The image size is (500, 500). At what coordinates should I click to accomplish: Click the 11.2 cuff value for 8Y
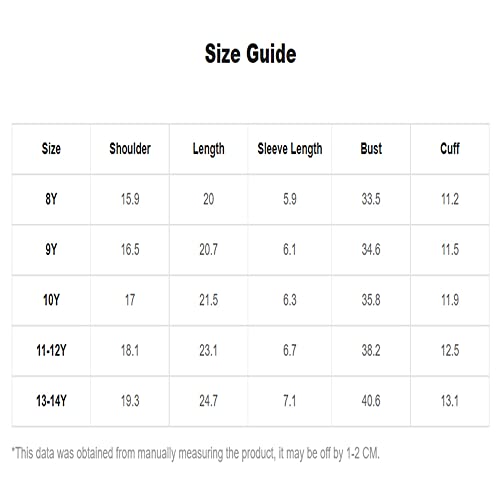pyautogui.click(x=450, y=199)
